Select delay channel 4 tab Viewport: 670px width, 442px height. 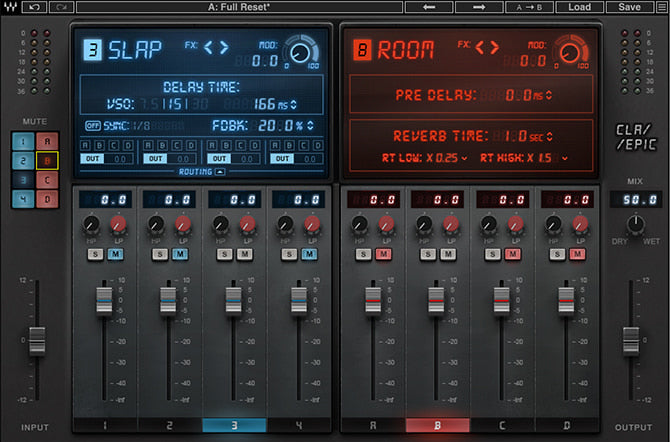tap(299, 425)
